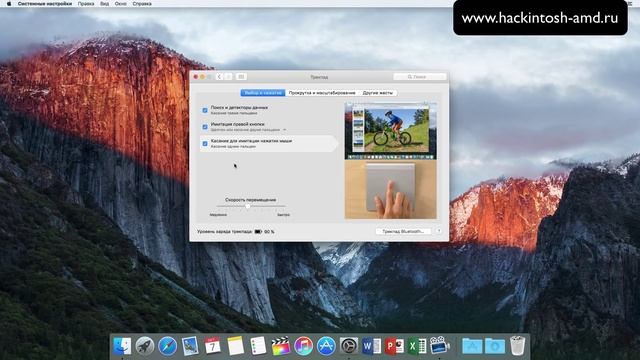Open App Store icon in dock
The image size is (640, 360).
326,346
